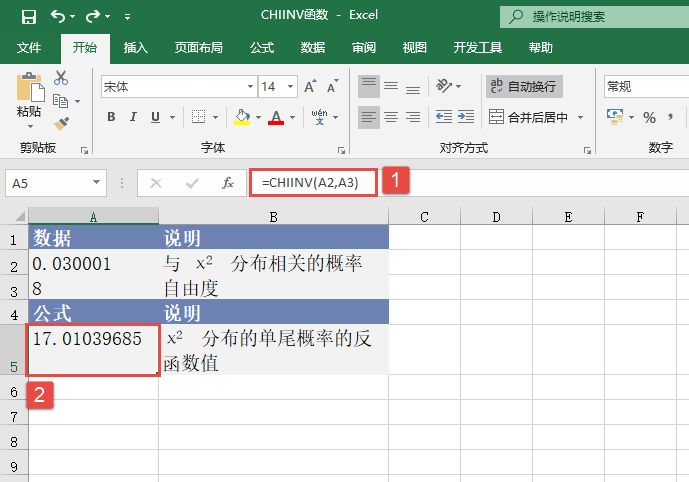Open text orientation options

click(448, 86)
